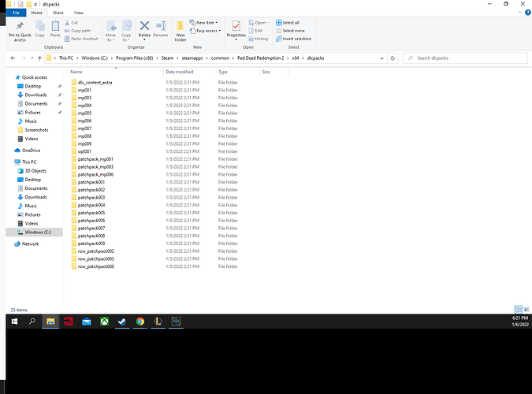The image size is (532, 394).
Task: Select Windows (C:) in navigation pane
Action: 34,232
